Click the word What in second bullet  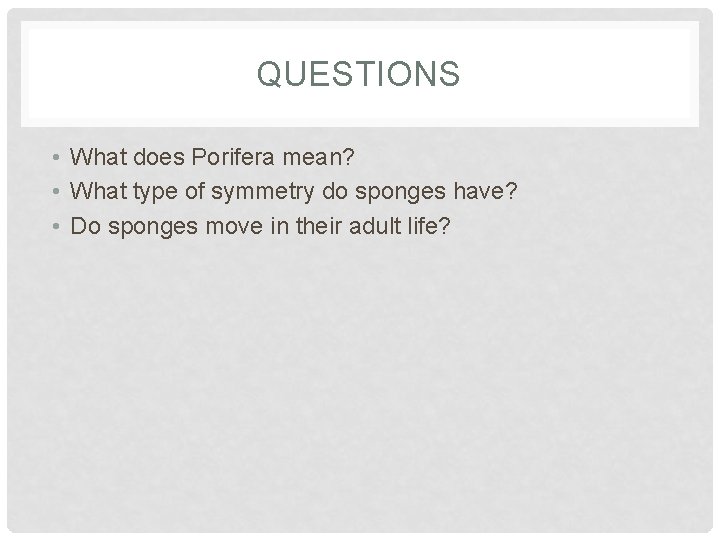point(98,191)
